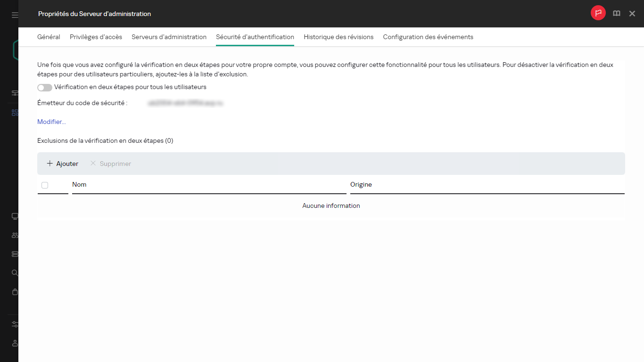This screenshot has width=644, height=362.
Task: Select the highlighted devices sidebar icon
Action: pos(14,112)
